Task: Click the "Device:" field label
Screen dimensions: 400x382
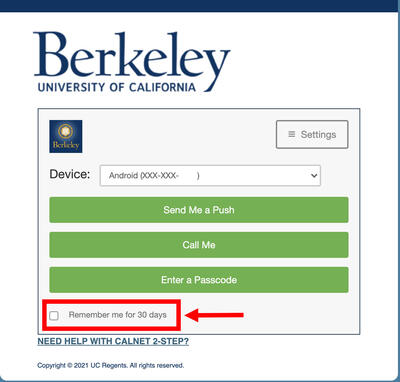Action: click(70, 174)
